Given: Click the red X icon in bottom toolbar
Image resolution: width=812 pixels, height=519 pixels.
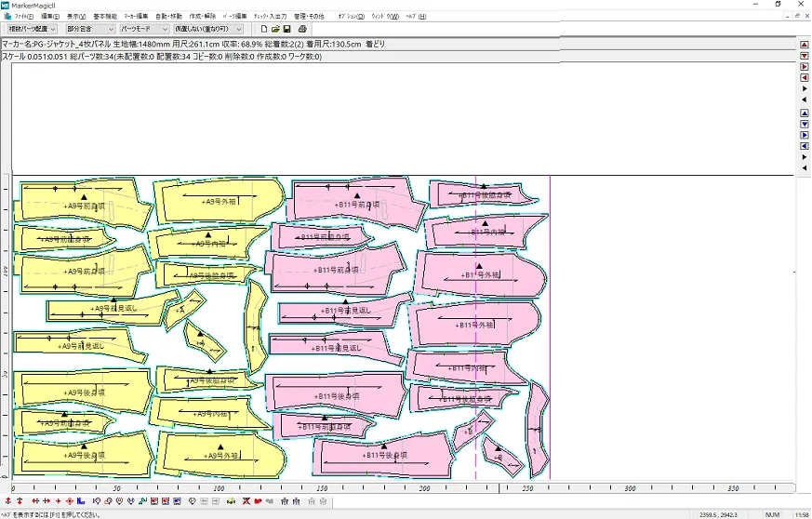Looking at the screenshot, I should click(246, 502).
